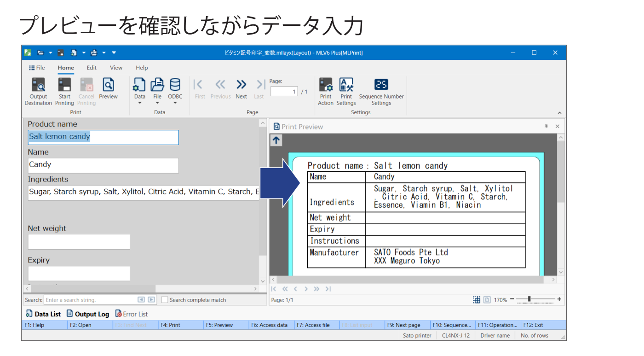Jump to first page in preview navigator
644x356 pixels.
274,289
